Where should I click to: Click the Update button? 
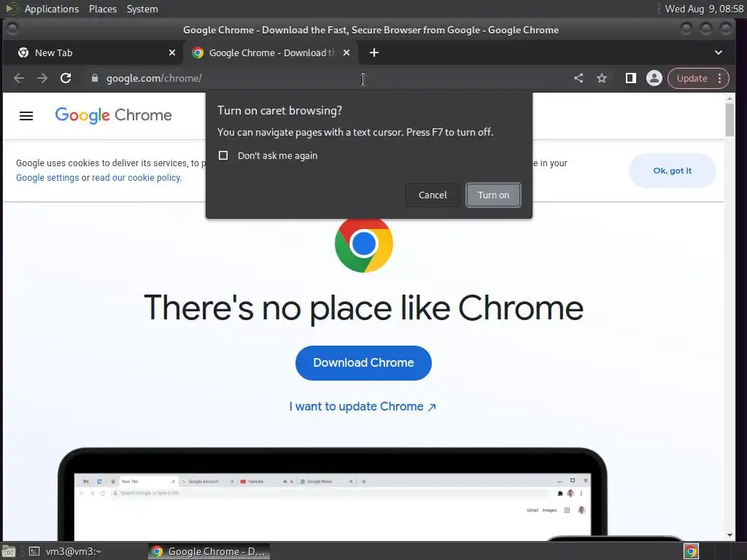tap(692, 78)
